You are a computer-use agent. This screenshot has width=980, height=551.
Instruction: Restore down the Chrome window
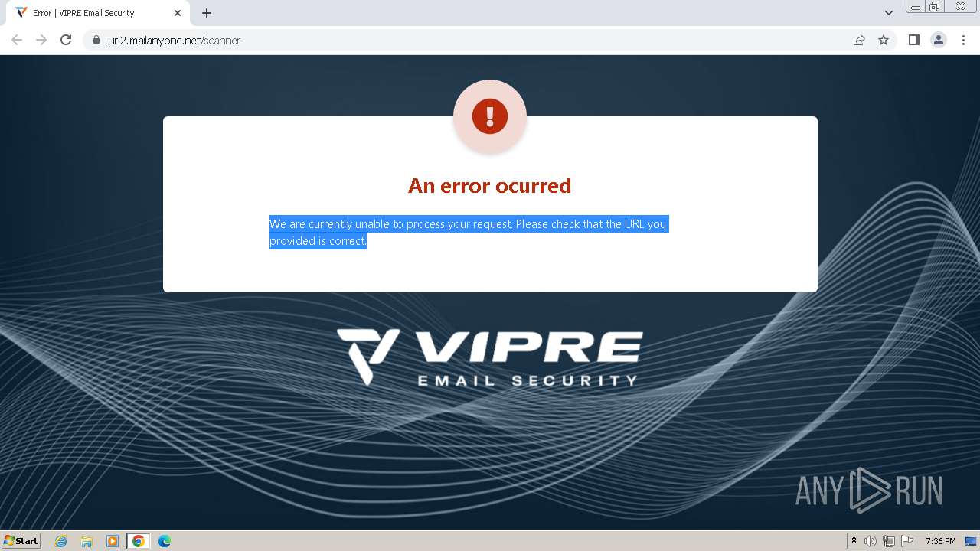935,7
